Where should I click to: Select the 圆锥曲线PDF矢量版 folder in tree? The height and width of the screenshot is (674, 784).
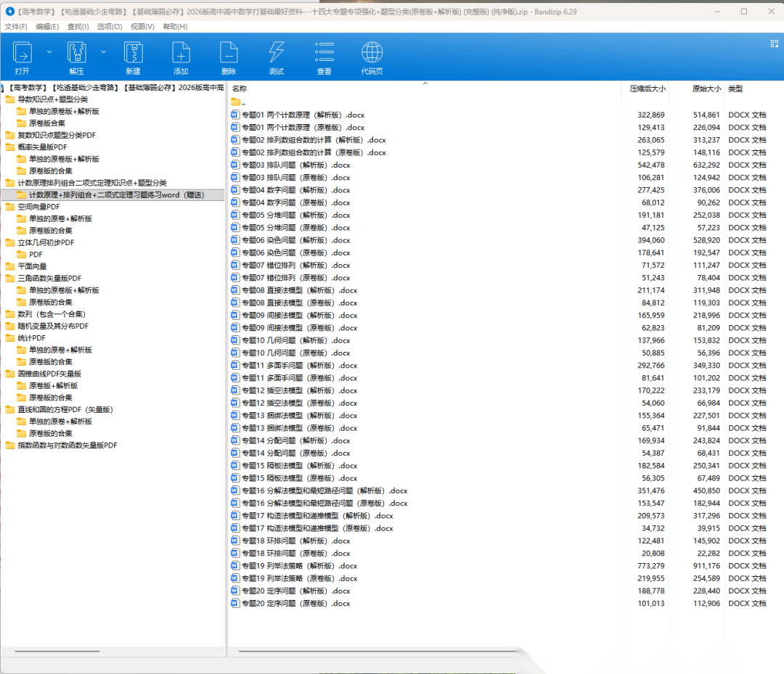pyautogui.click(x=49, y=374)
